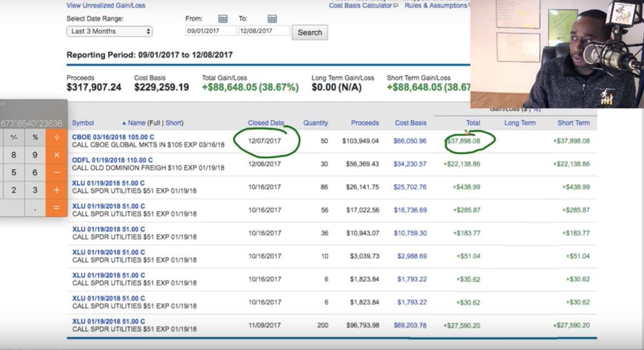Sort by the Short Term column header

tap(573, 123)
